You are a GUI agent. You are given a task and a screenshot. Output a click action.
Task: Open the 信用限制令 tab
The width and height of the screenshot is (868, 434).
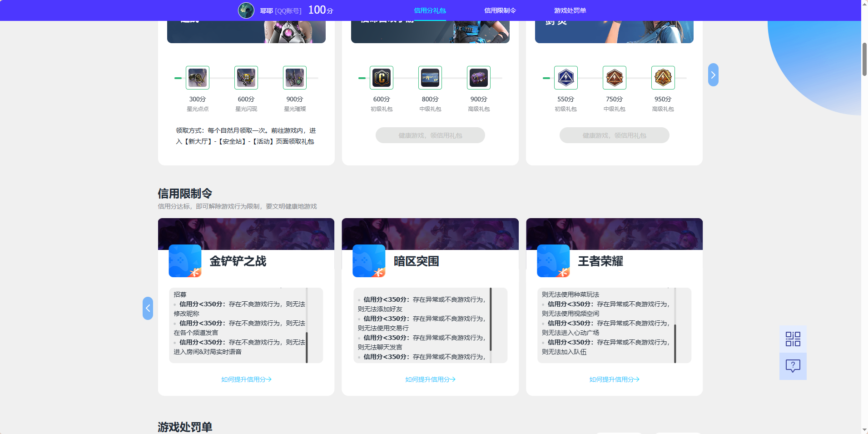coord(500,10)
